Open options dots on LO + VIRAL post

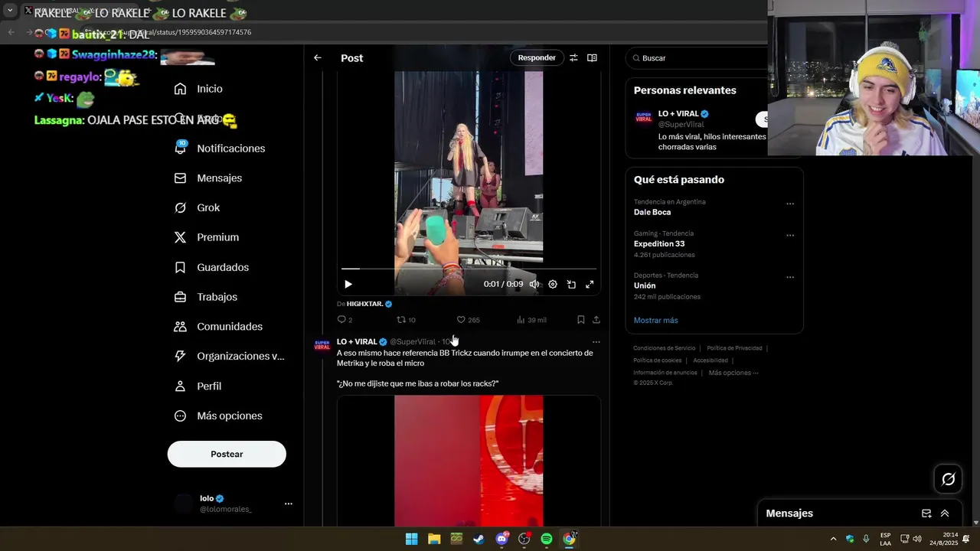tap(596, 342)
